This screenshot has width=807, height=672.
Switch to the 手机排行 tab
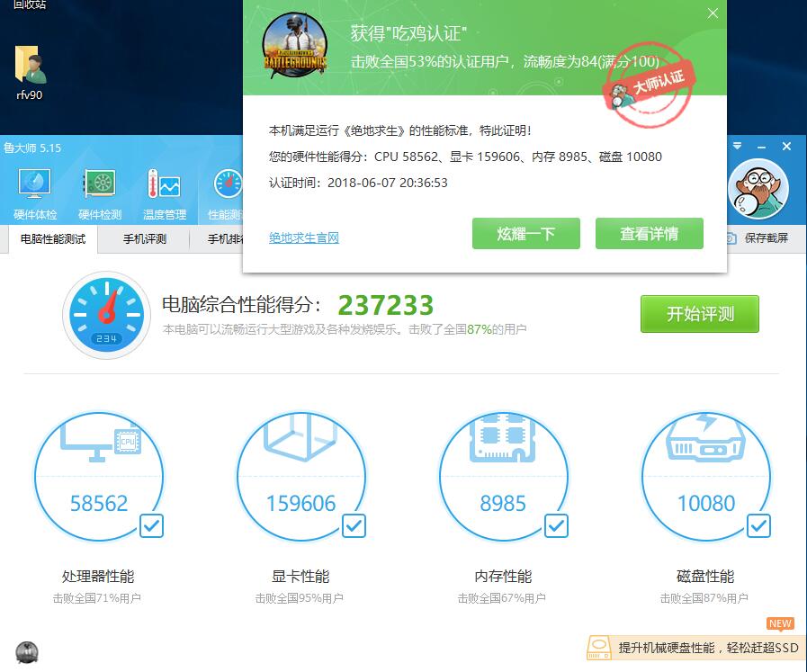(225, 239)
